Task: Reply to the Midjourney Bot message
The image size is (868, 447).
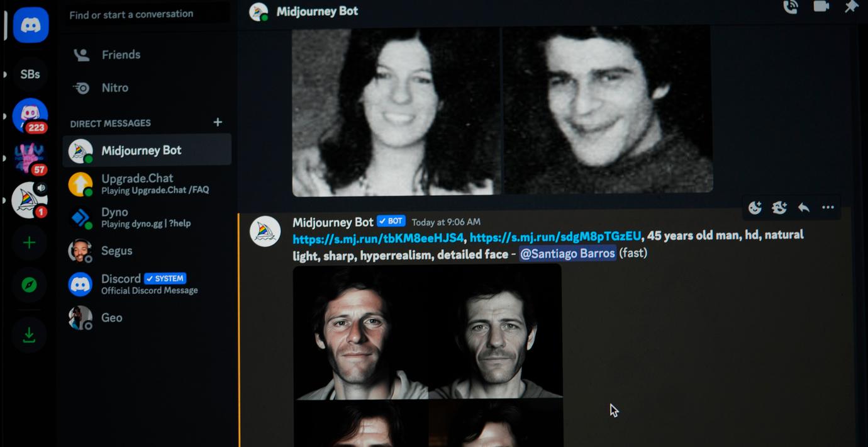Action: (803, 208)
